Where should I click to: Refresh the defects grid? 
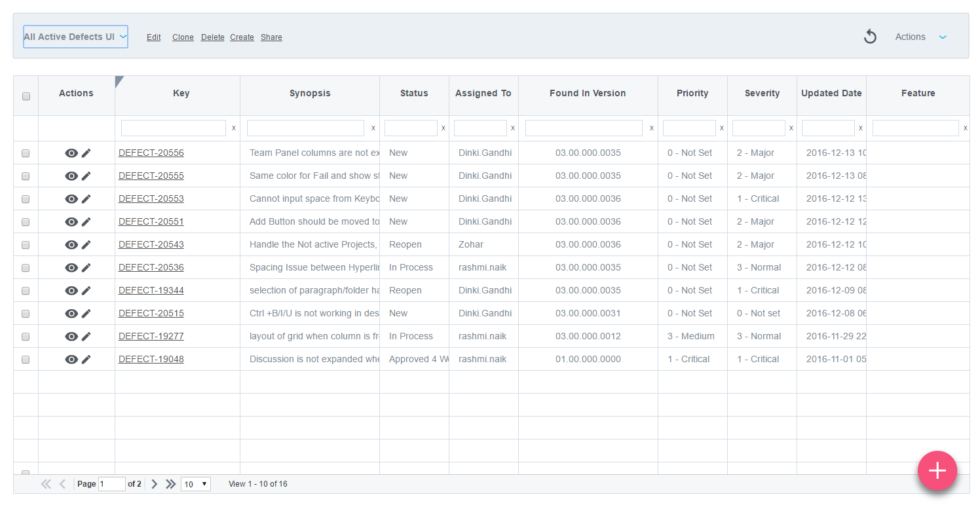870,37
